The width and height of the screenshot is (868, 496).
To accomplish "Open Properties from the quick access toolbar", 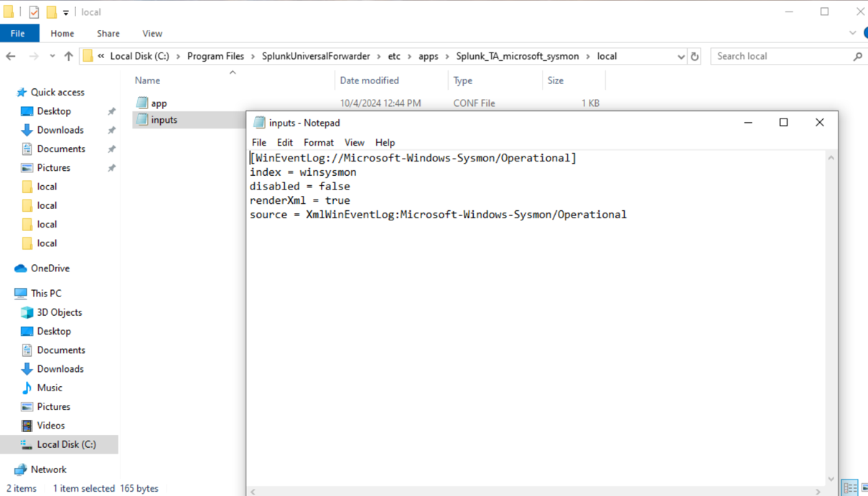I will (32, 11).
